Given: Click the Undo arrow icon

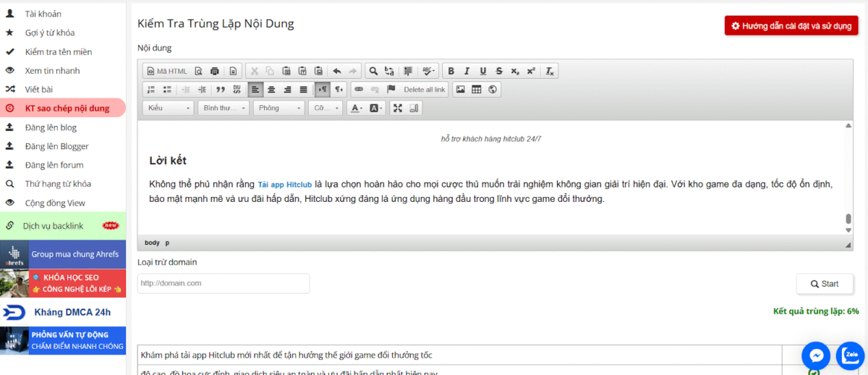Looking at the screenshot, I should (336, 71).
